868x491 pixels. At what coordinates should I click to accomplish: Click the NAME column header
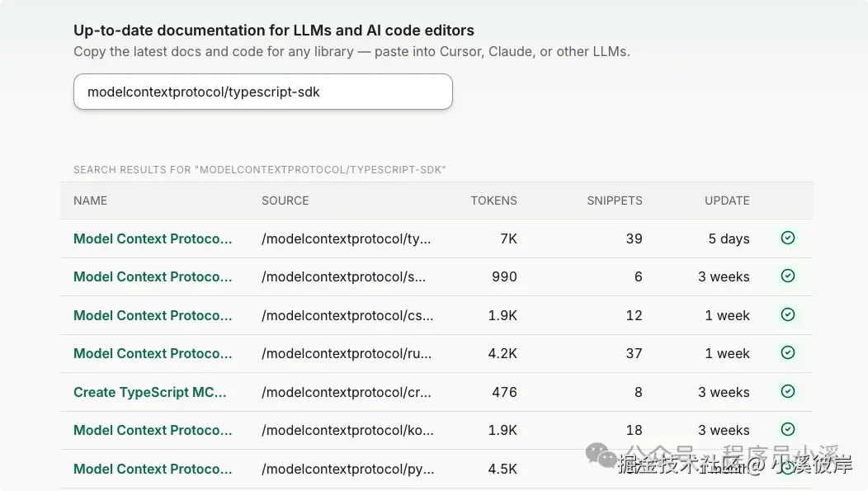(x=90, y=201)
